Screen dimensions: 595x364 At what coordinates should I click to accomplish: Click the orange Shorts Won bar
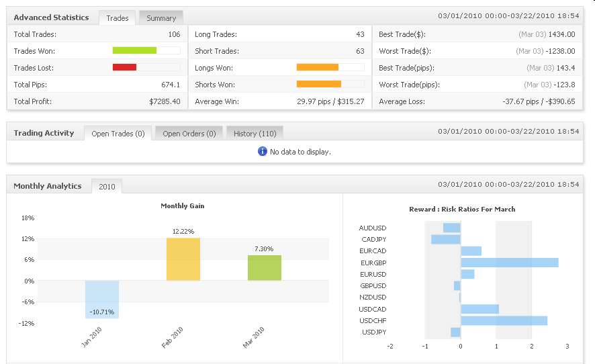[x=318, y=84]
